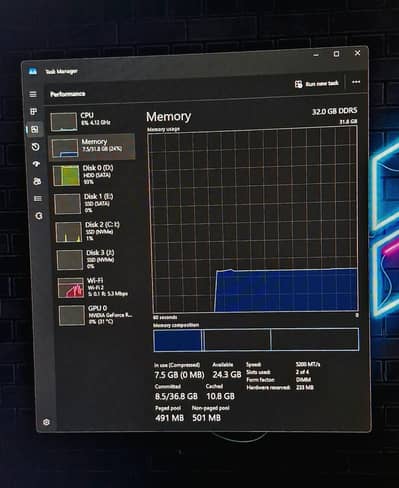Click the Slots used 2 of 4 value

coord(302,372)
